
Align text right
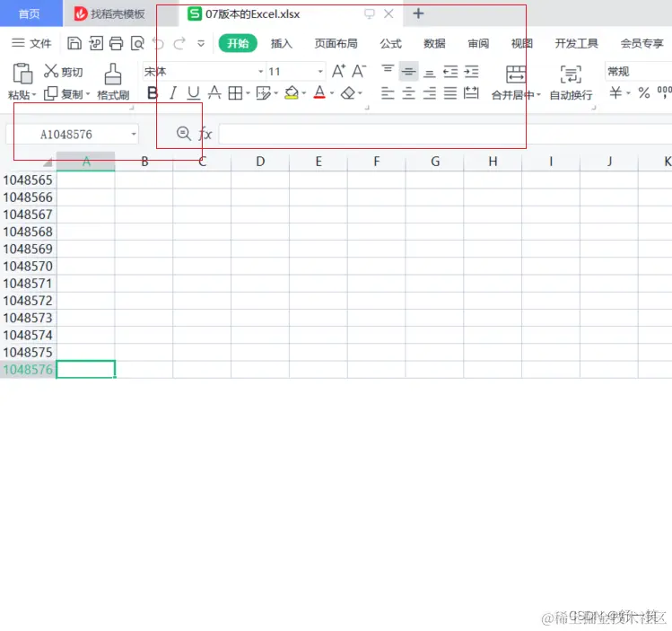[430, 93]
